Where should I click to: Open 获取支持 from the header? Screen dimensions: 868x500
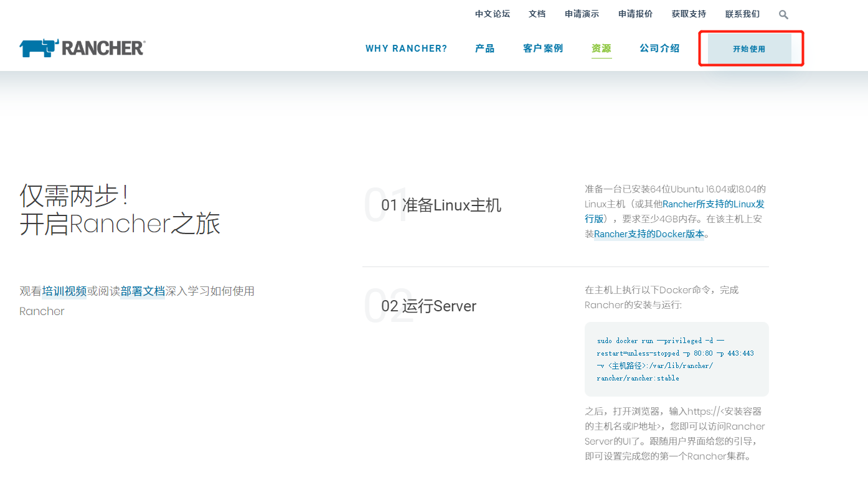(x=689, y=13)
